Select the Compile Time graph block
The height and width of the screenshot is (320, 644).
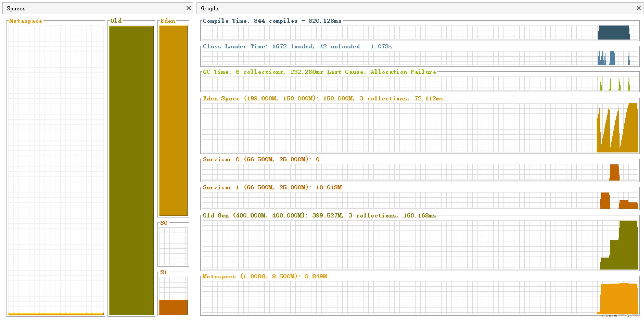[614, 33]
